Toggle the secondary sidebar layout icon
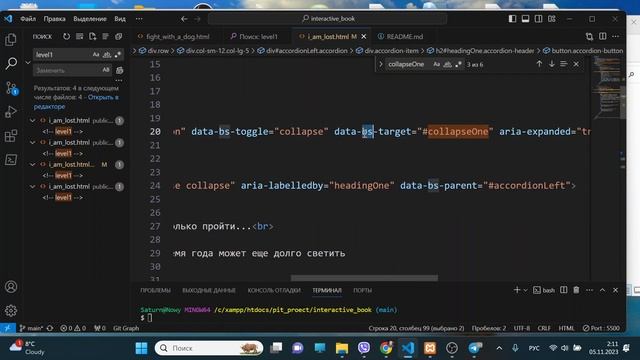 click(538, 19)
